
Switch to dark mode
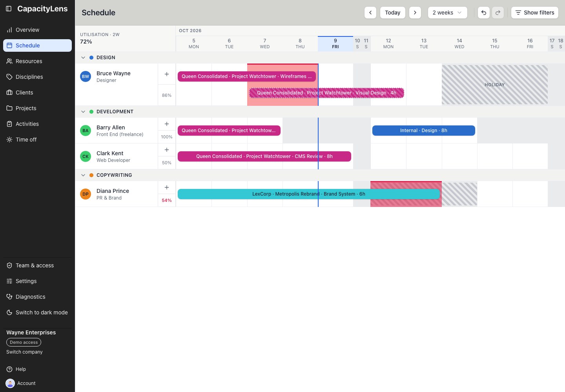click(x=37, y=312)
